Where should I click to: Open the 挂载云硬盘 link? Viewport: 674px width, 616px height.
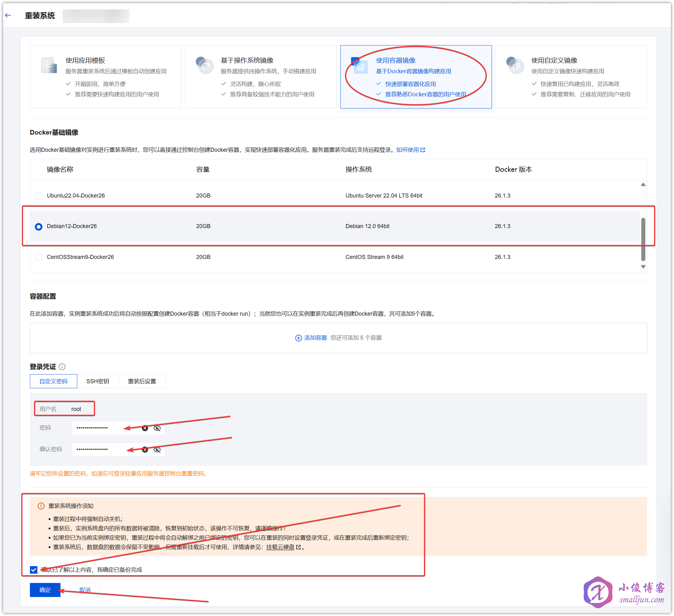(x=280, y=547)
